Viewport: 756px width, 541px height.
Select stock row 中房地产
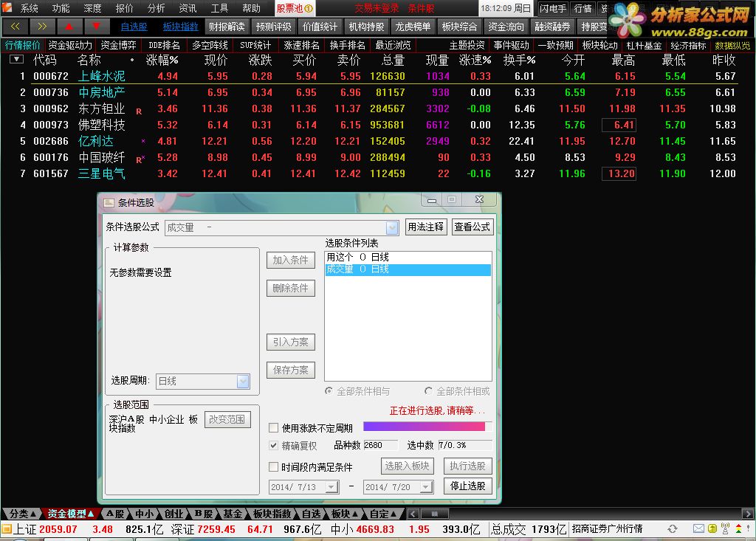[378, 92]
